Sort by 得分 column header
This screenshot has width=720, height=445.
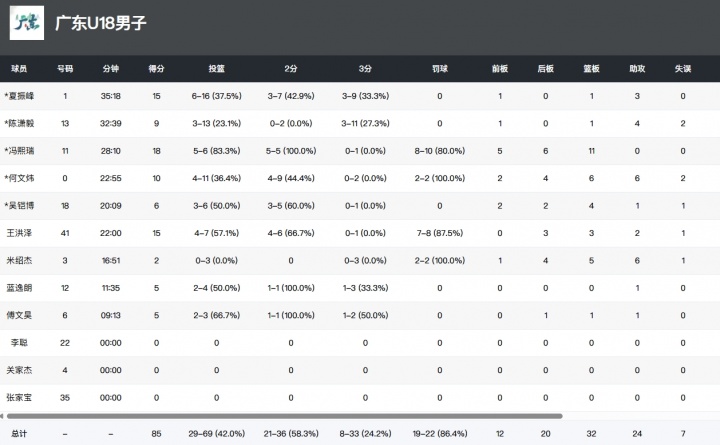click(156, 69)
